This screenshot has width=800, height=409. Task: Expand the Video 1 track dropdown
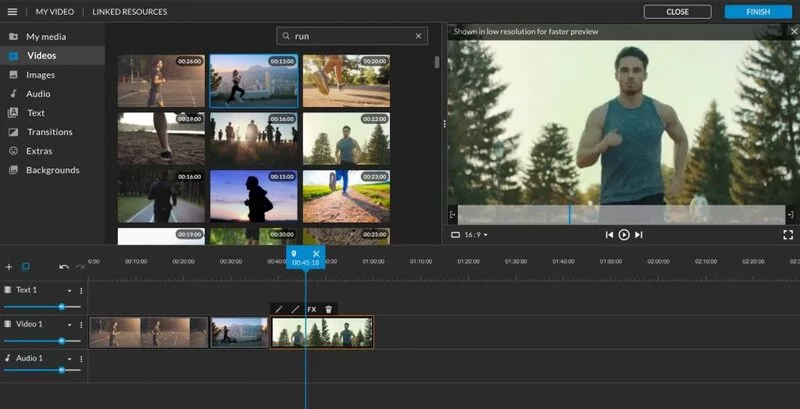tap(69, 325)
